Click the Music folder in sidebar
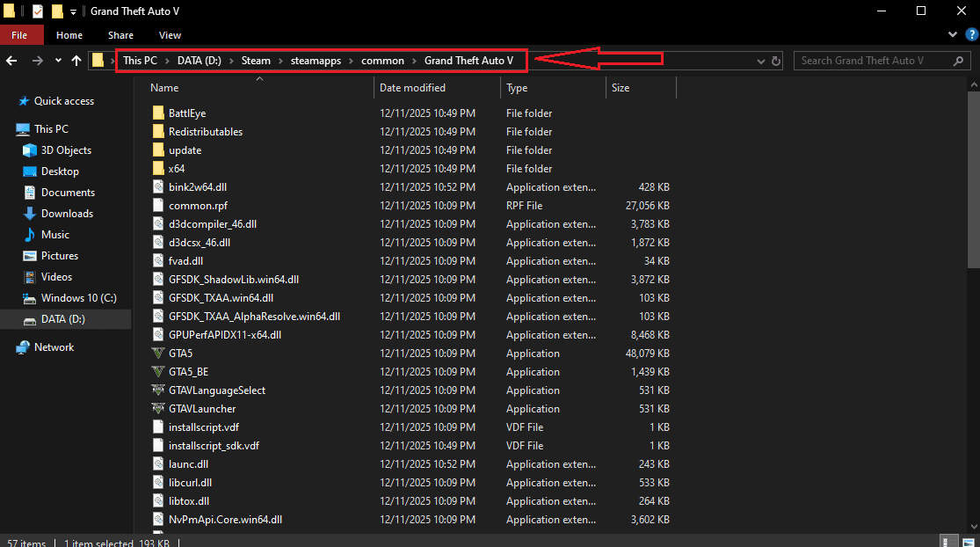 [x=54, y=235]
